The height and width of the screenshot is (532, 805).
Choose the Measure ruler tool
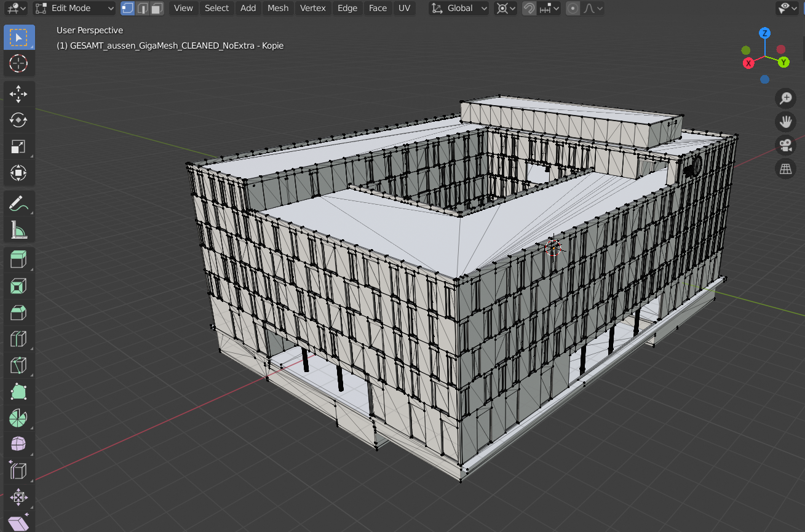tap(19, 229)
